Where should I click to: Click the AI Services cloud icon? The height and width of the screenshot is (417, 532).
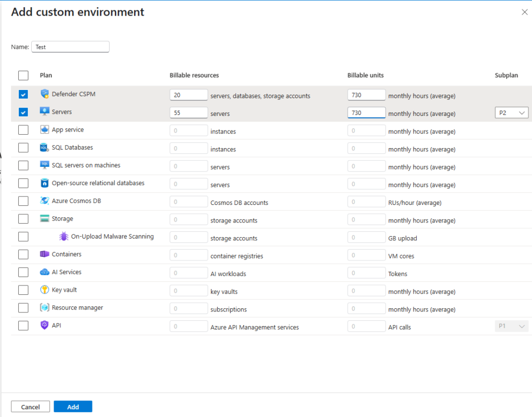click(x=45, y=271)
